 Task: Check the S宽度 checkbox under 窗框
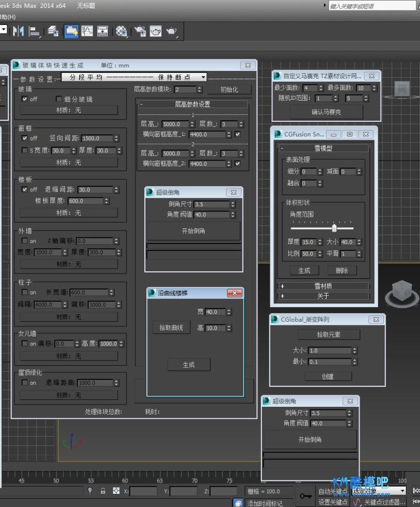(x=24, y=151)
